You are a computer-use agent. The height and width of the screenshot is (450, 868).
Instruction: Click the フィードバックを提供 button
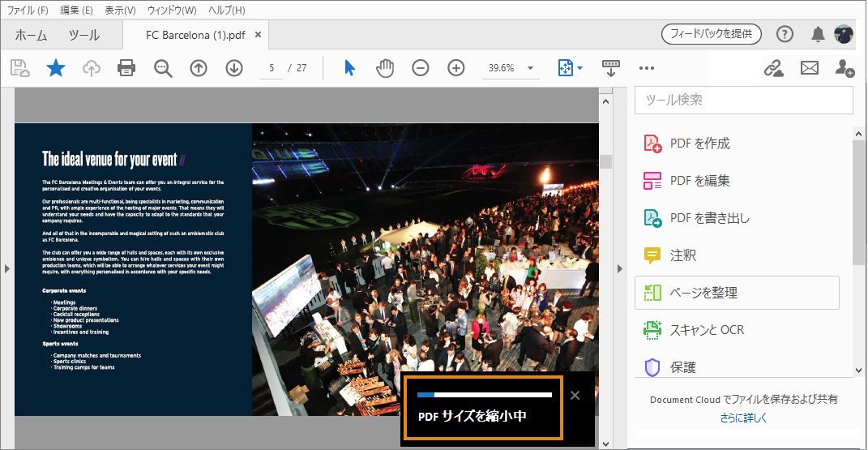(x=712, y=34)
